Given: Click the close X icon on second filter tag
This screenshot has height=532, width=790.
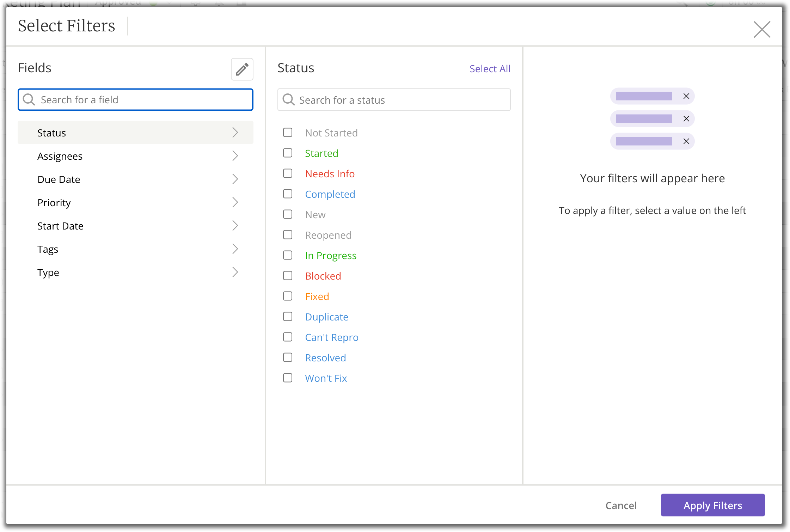Looking at the screenshot, I should 686,118.
